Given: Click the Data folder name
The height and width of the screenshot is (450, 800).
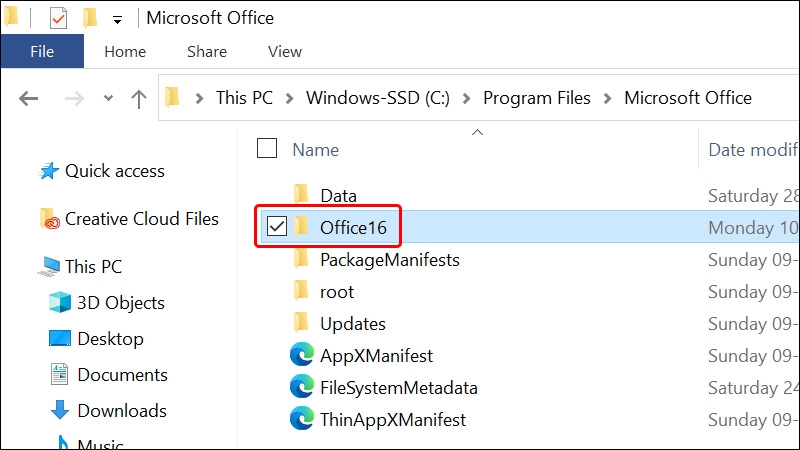Looking at the screenshot, I should (x=338, y=196).
